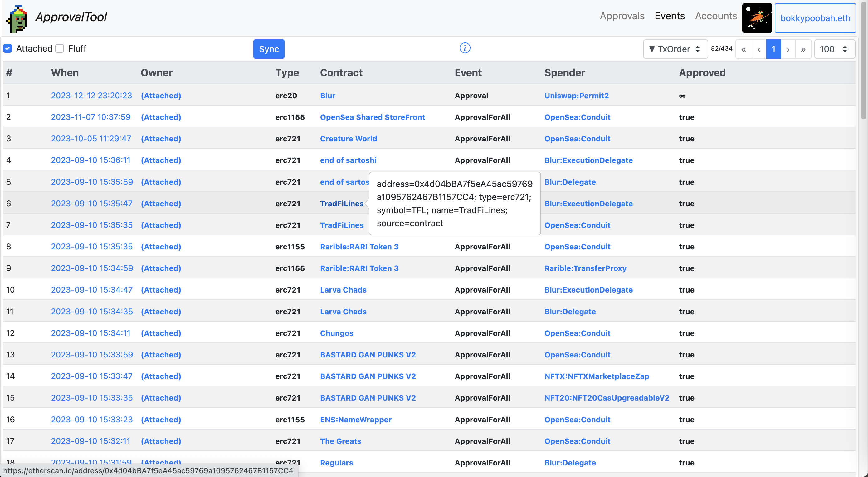Select page 1 in pagination
Viewport: 868px width, 477px height.
point(773,49)
